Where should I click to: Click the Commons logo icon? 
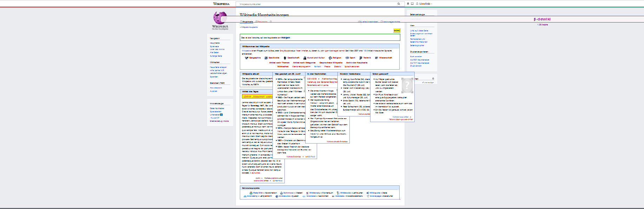click(281, 193)
